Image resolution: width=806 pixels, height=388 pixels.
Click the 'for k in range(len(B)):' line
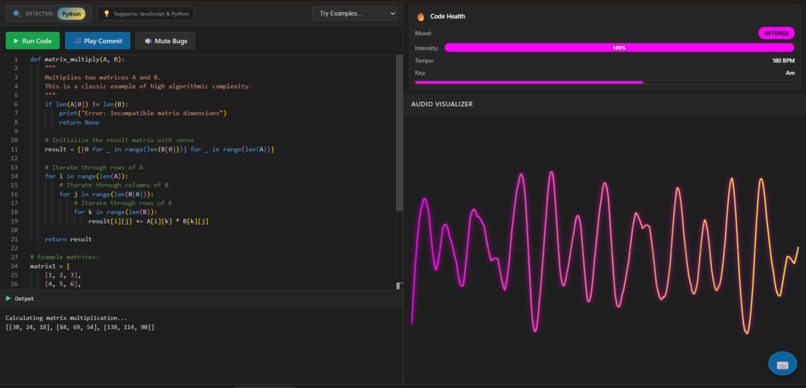115,212
